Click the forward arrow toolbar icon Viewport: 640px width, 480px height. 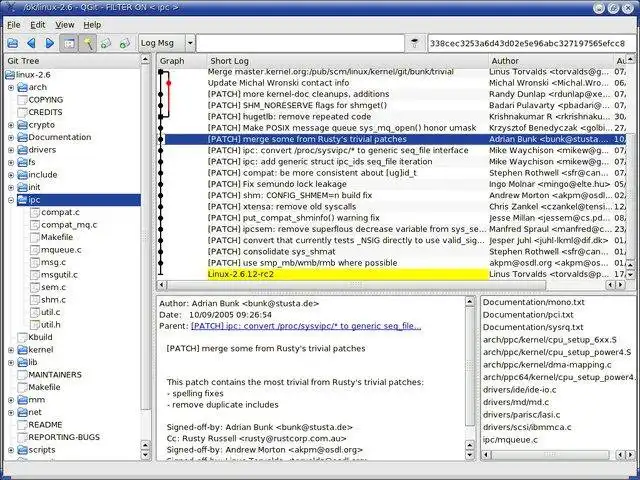coord(49,43)
